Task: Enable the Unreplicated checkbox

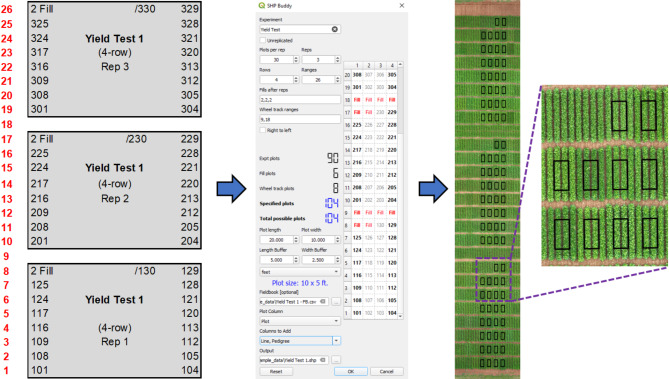Action: (262, 40)
